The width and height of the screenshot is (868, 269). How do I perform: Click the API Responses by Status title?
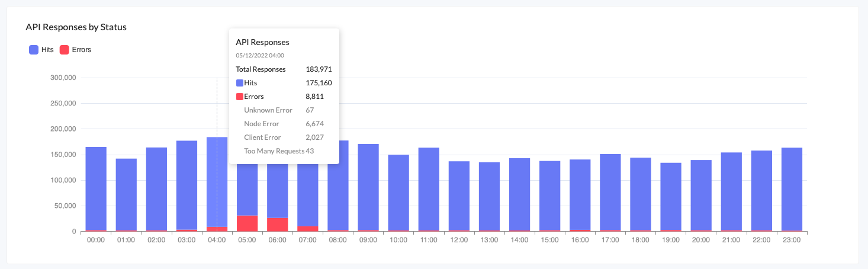tap(76, 27)
